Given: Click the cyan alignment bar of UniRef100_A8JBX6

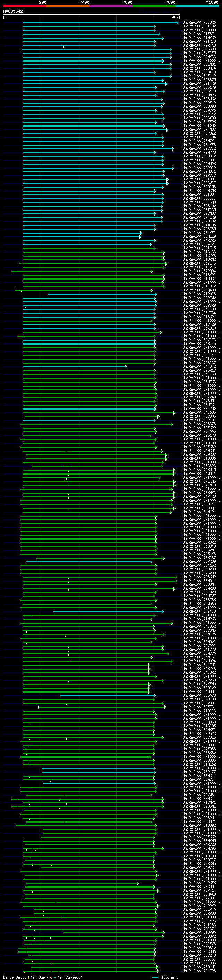Looking at the screenshot, I should point(100,23).
